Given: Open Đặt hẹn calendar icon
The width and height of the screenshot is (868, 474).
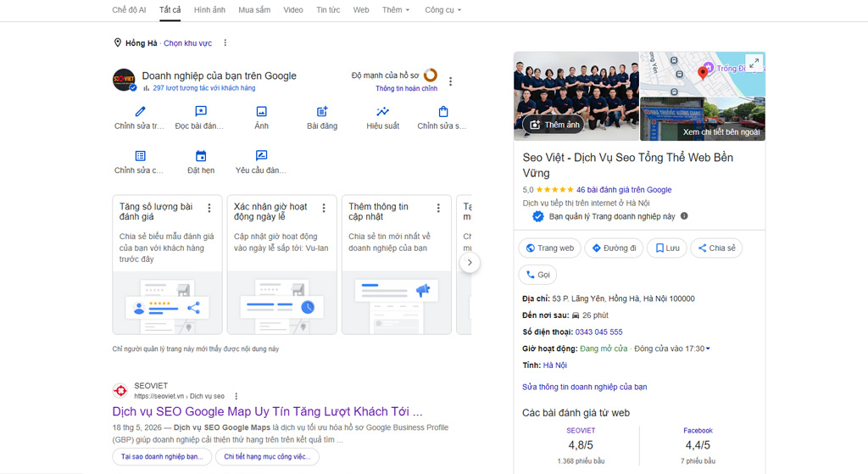Looking at the screenshot, I should pyautogui.click(x=201, y=156).
